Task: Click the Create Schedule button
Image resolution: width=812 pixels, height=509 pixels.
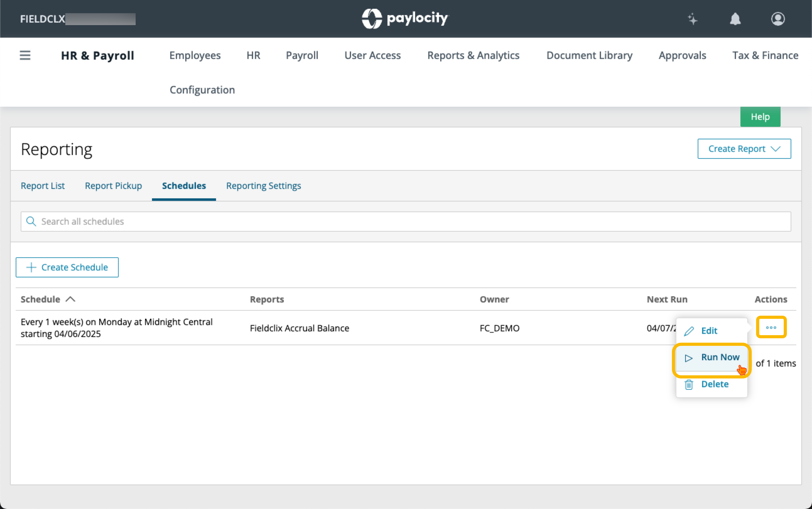Action: point(67,267)
